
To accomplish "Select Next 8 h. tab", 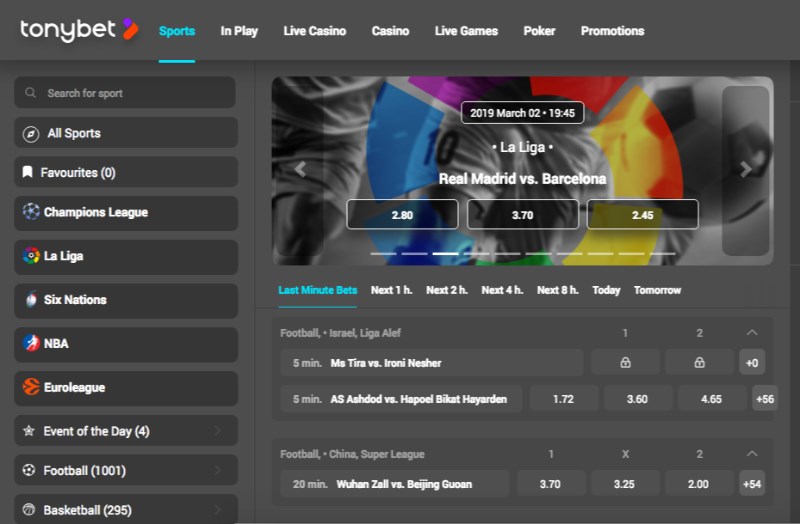I will tap(557, 290).
